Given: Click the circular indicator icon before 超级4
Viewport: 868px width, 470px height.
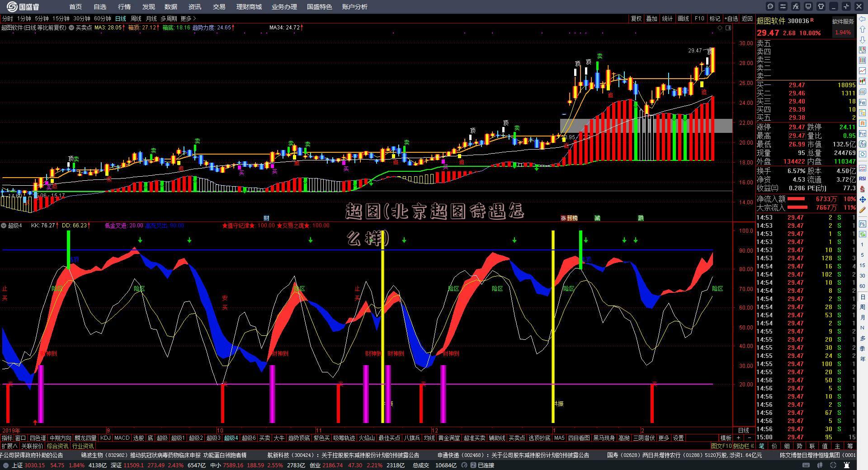Looking at the screenshot, I should [4, 226].
